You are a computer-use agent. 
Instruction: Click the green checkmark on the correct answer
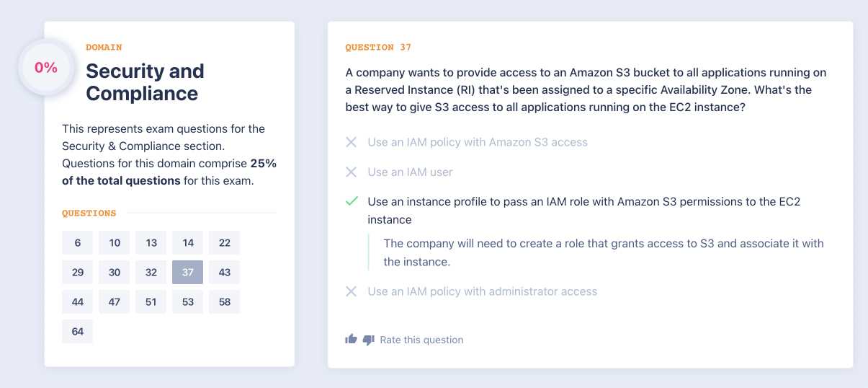pos(352,201)
